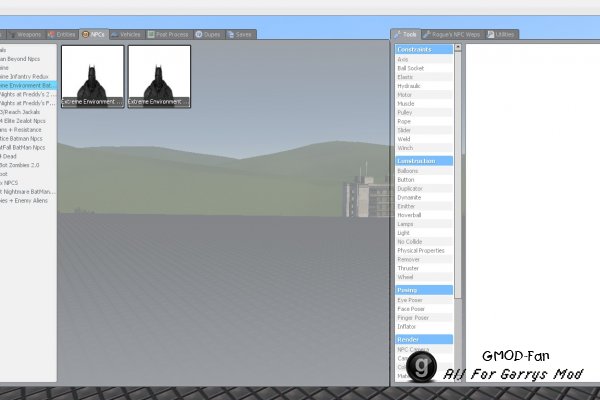Select 'Elite Zealot Npcs' category

(28, 121)
